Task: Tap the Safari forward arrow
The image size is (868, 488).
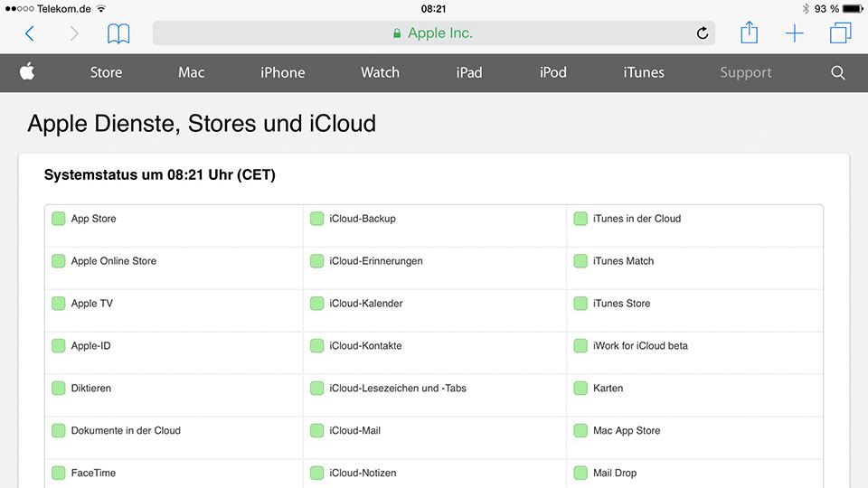Action: click(x=74, y=34)
